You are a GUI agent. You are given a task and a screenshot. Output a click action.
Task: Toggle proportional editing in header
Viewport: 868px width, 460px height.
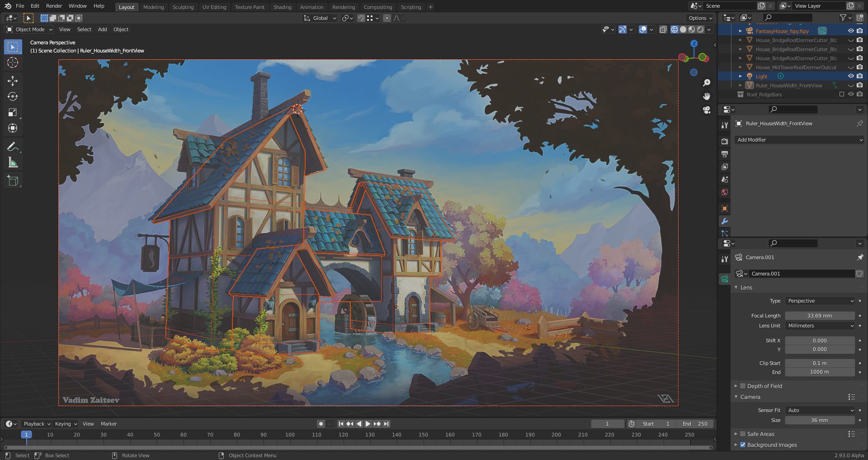pos(387,18)
